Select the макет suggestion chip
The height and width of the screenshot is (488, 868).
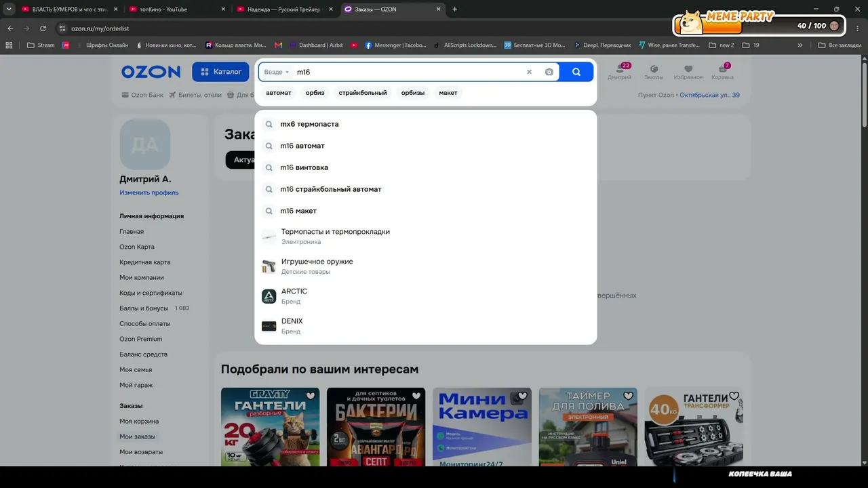(x=448, y=93)
